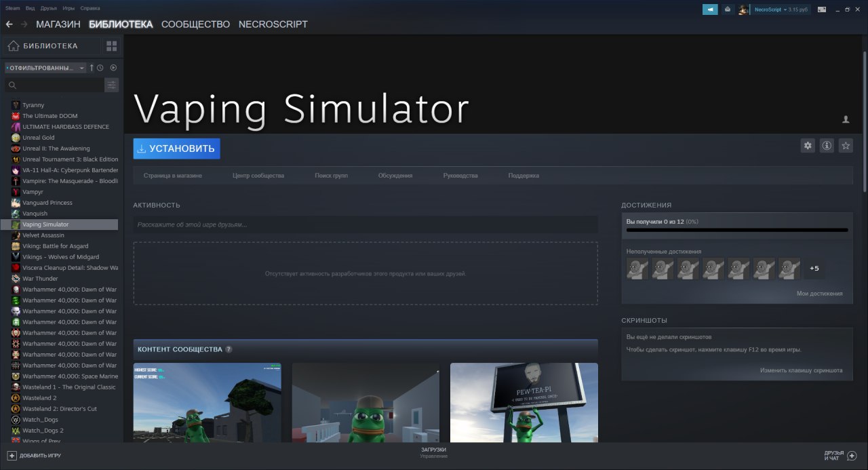Screen dimensions: 868x470
Task: Go back with the left arrow
Action: (x=9, y=24)
